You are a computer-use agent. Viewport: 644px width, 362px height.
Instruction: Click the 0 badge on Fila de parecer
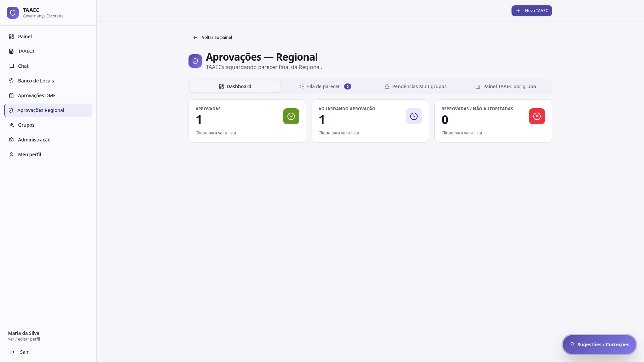tap(347, 86)
